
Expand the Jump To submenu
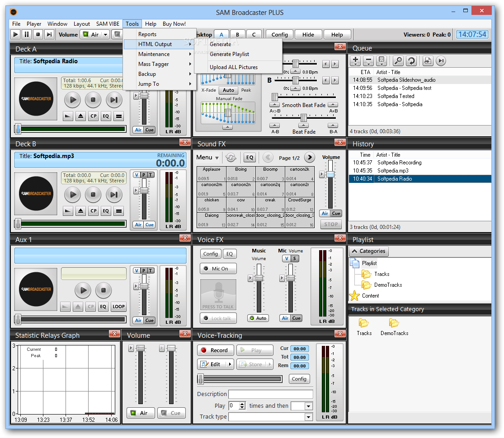160,84
